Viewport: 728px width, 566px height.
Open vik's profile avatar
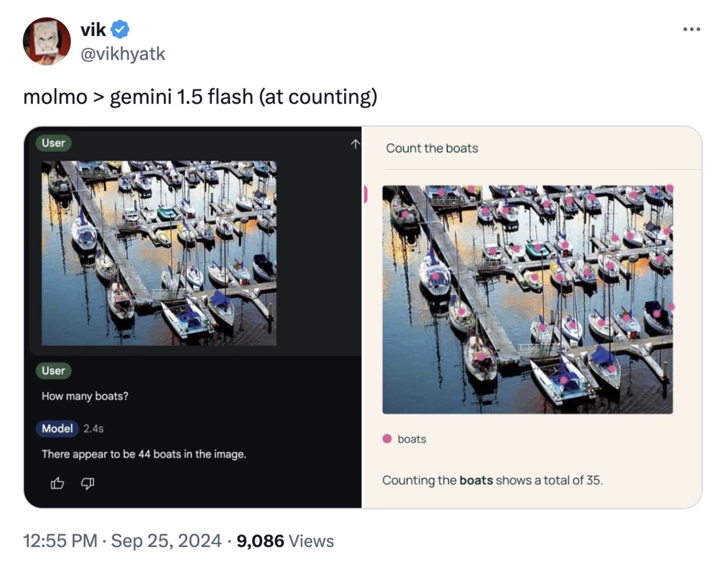point(47,41)
